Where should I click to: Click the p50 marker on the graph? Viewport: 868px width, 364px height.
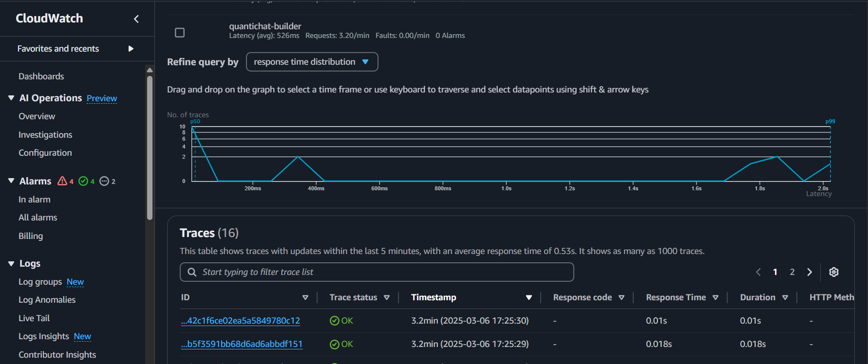click(x=195, y=122)
